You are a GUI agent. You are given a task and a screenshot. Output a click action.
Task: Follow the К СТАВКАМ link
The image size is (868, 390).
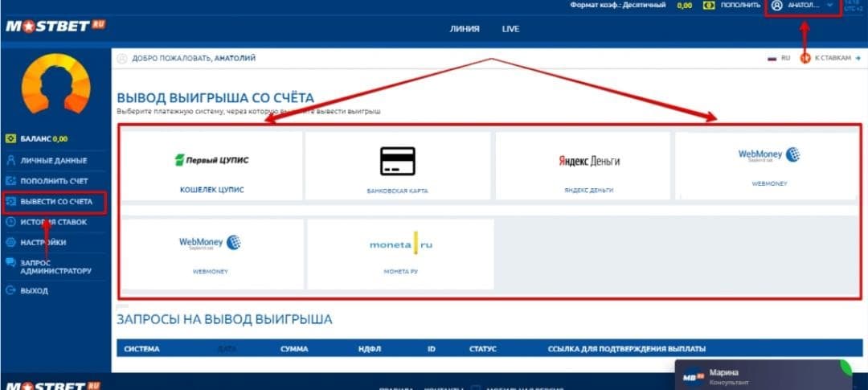(x=832, y=58)
